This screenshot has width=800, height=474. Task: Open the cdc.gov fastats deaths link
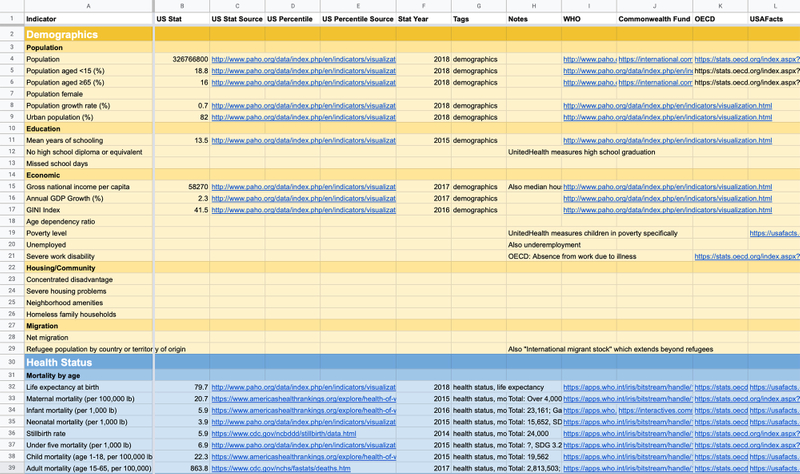281,468
